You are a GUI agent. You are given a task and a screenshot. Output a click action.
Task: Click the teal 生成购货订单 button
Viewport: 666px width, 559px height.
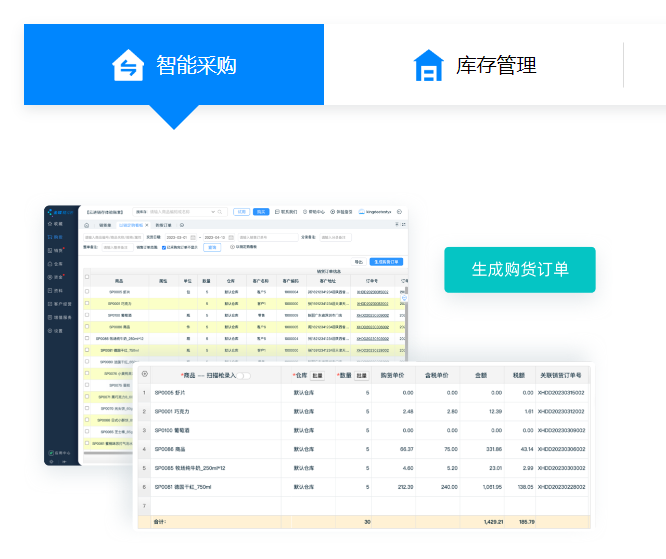point(520,270)
